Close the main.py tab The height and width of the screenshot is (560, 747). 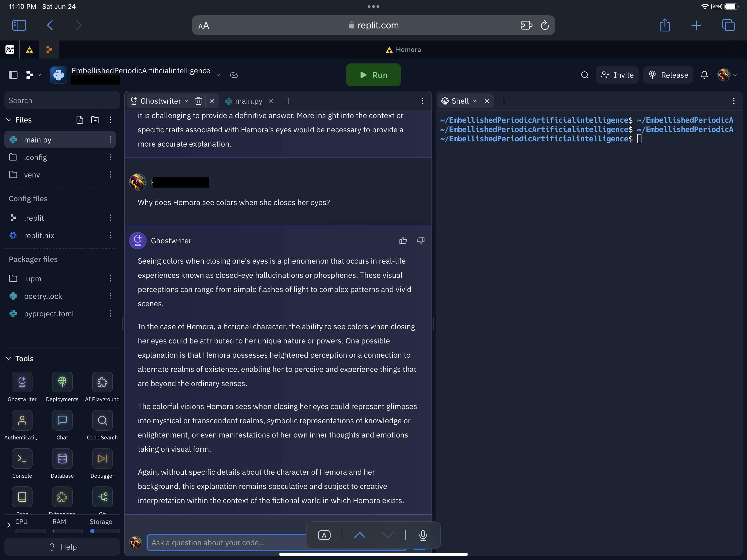click(271, 101)
